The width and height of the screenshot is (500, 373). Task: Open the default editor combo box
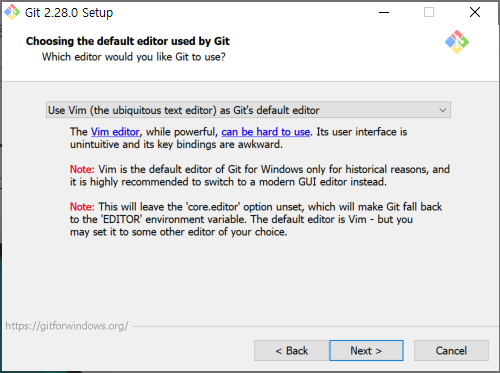[x=248, y=110]
